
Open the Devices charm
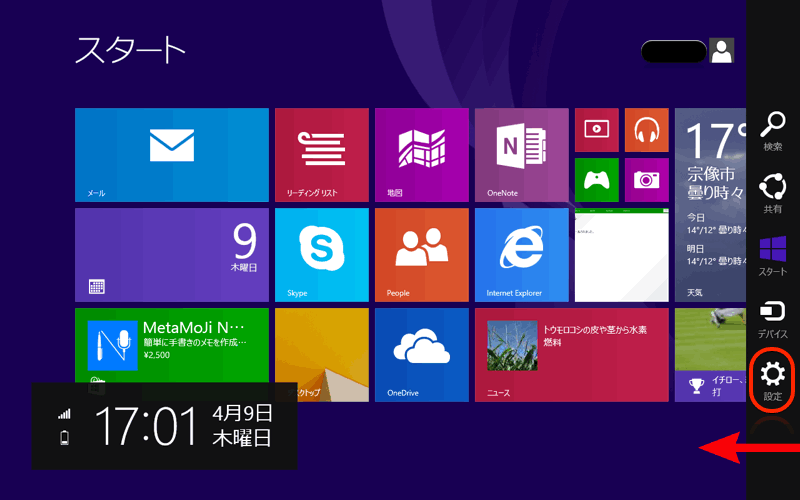773,318
